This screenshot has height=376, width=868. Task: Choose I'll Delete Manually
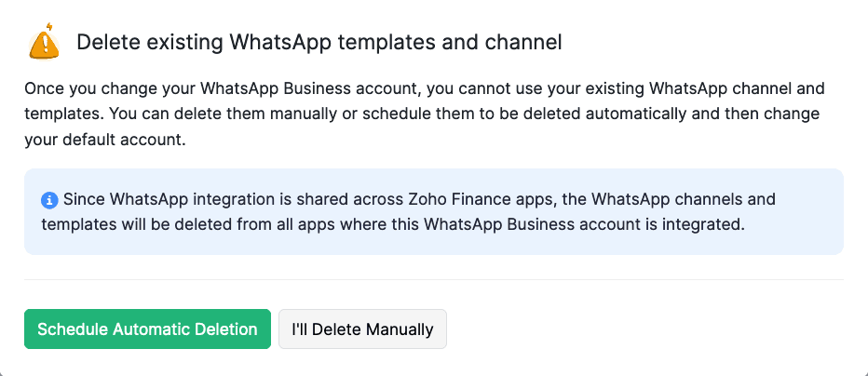tap(362, 329)
